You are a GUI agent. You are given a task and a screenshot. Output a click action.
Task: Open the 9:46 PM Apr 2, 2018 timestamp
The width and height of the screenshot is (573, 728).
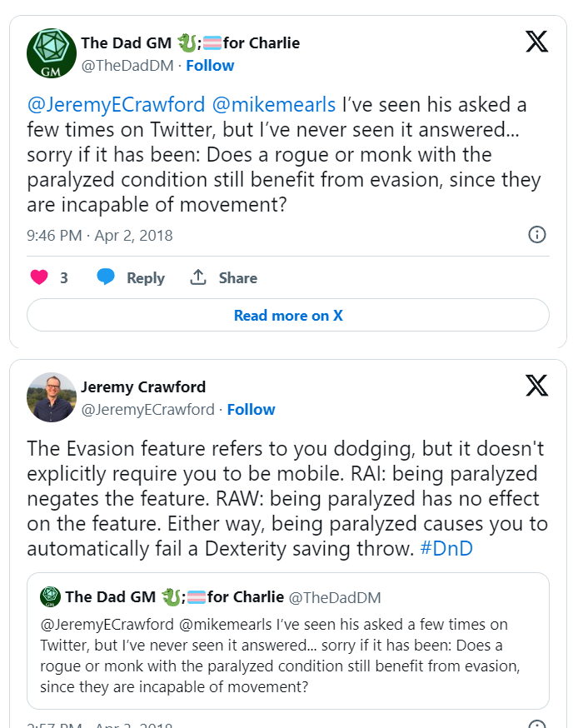click(100, 235)
